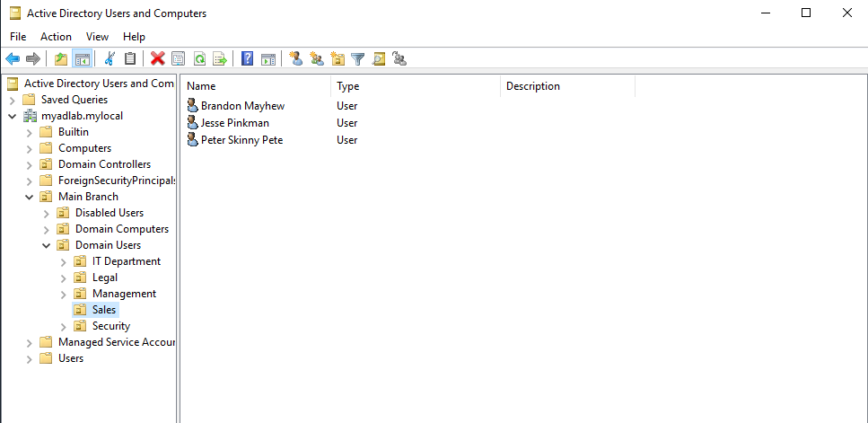Image resolution: width=868 pixels, height=423 pixels.
Task: Click the funnel Filter Options icon
Action: tap(358, 59)
